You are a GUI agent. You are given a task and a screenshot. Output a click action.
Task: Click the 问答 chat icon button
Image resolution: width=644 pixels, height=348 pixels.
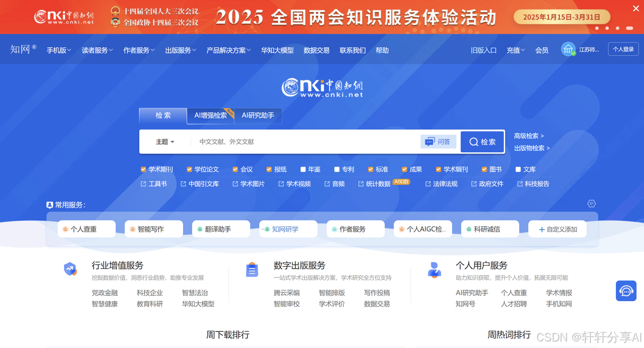[438, 142]
